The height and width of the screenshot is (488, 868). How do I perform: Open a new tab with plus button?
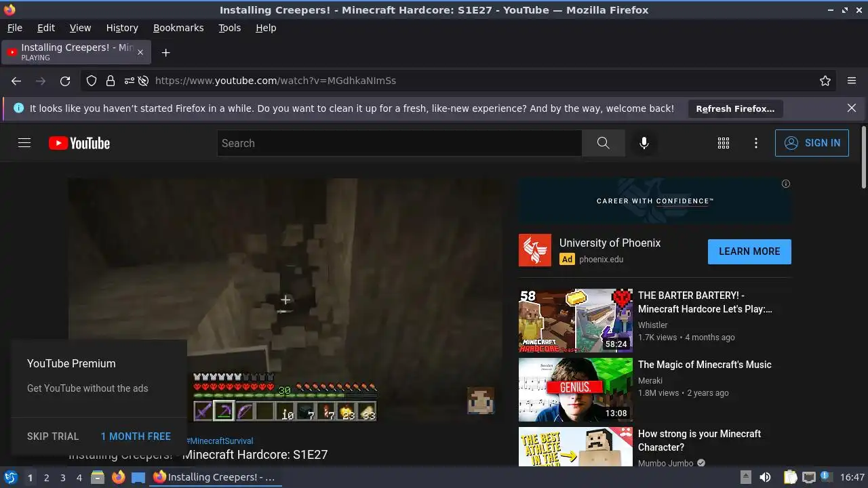(165, 52)
